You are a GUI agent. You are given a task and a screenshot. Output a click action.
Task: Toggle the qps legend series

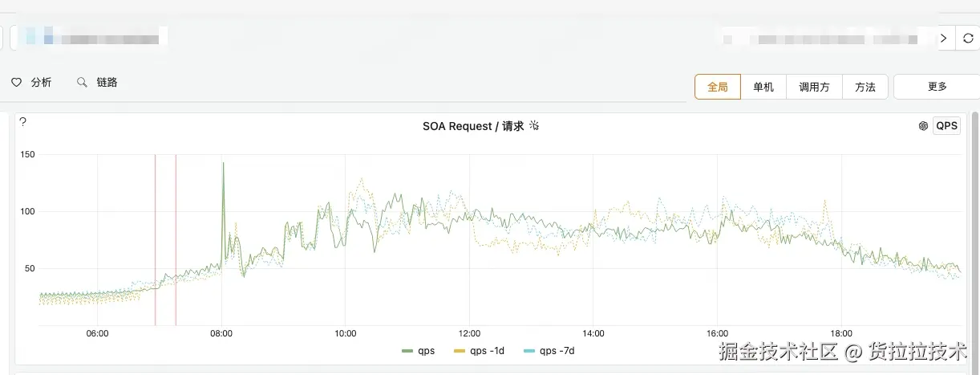[x=419, y=351]
